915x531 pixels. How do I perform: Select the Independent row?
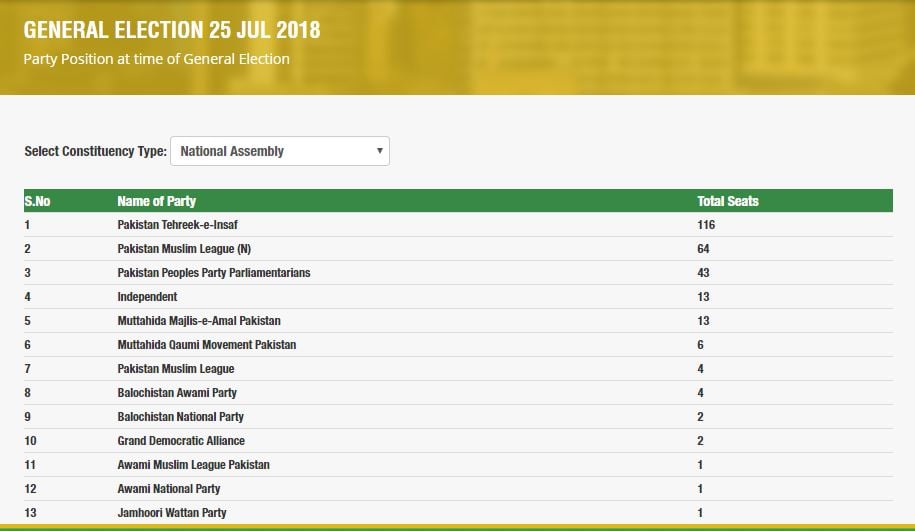458,296
